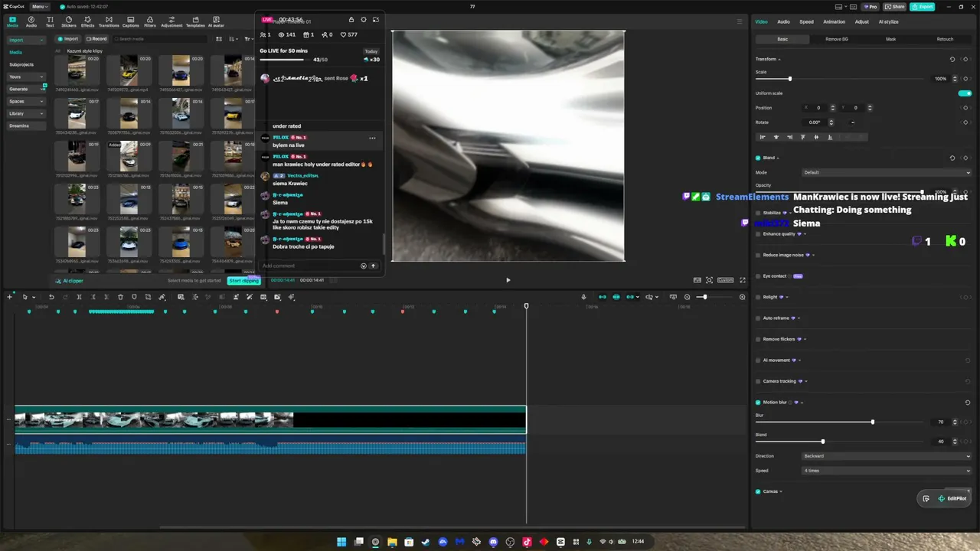Click the reset icon for Transform section
Viewport: 980px width, 551px height.
coord(952,59)
